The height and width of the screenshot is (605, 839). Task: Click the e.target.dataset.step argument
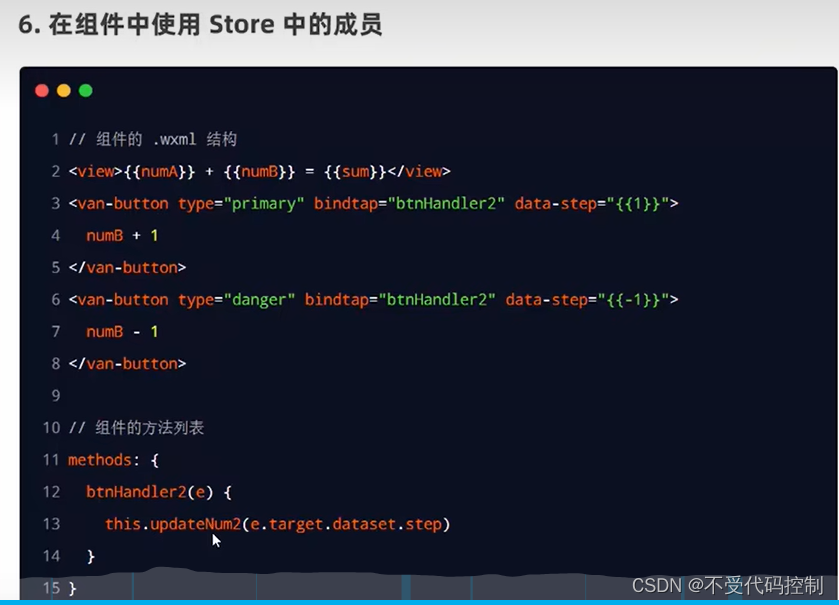346,524
